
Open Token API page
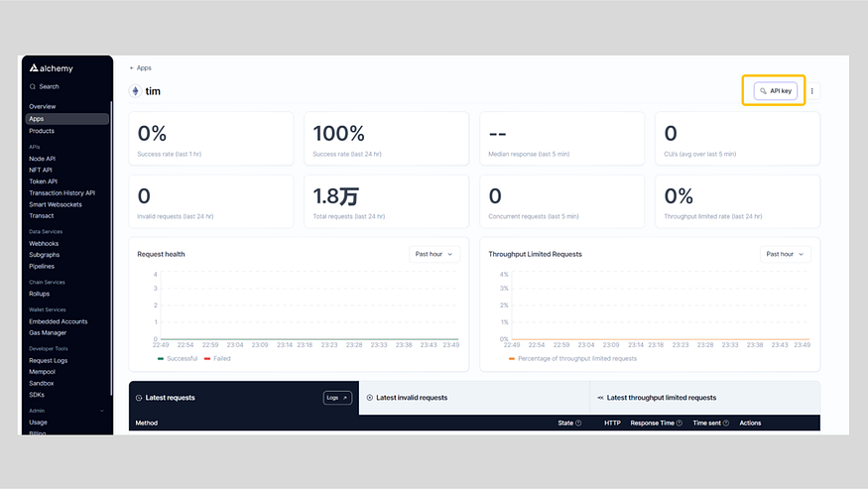tap(44, 182)
